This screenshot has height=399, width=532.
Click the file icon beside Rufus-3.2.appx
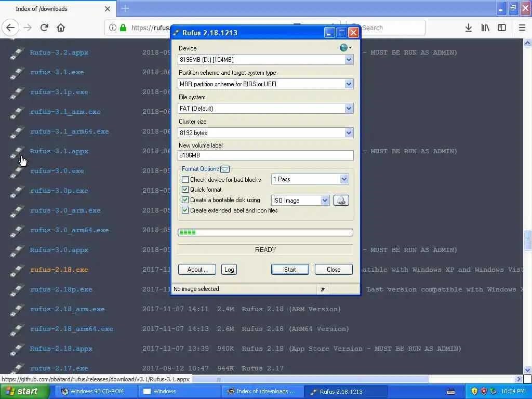(17, 53)
